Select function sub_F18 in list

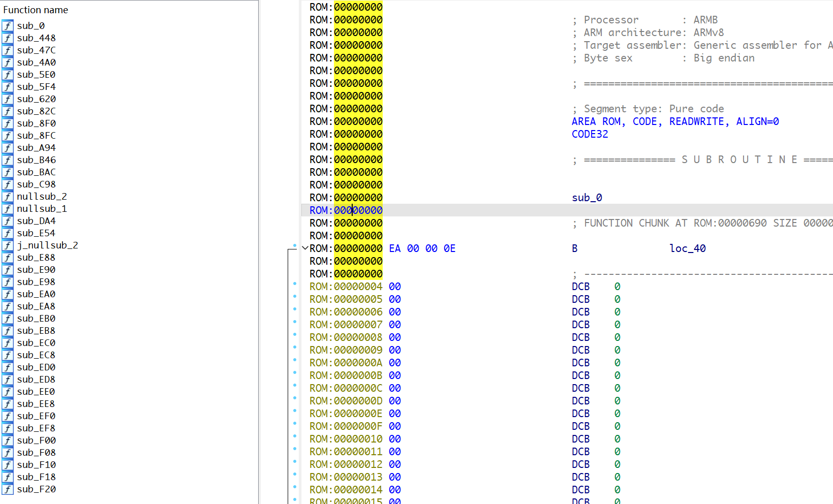(36, 477)
